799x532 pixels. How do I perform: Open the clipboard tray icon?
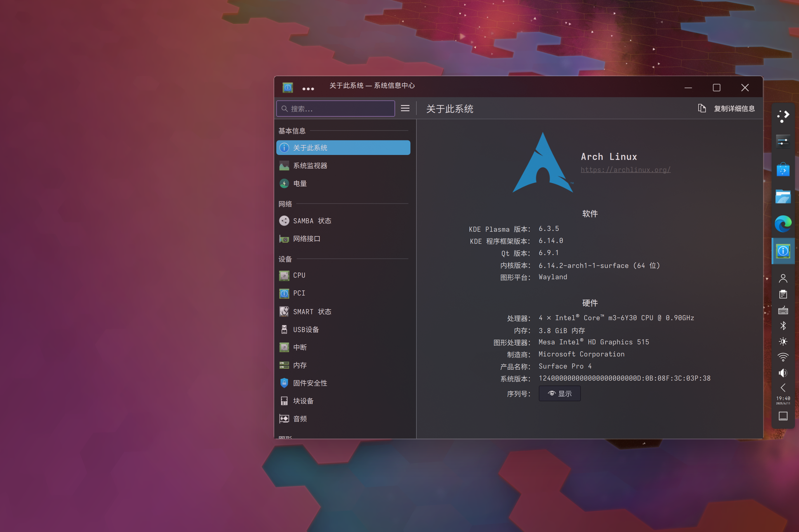783,294
